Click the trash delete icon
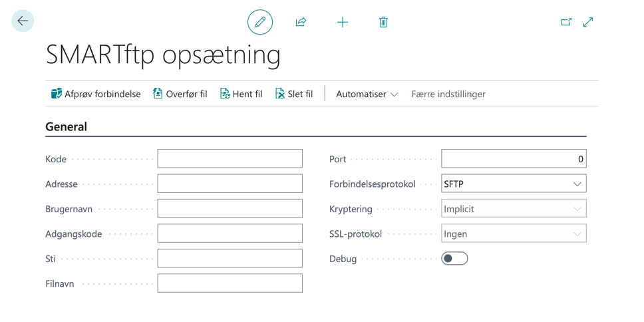The width and height of the screenshot is (644, 322). [x=383, y=22]
